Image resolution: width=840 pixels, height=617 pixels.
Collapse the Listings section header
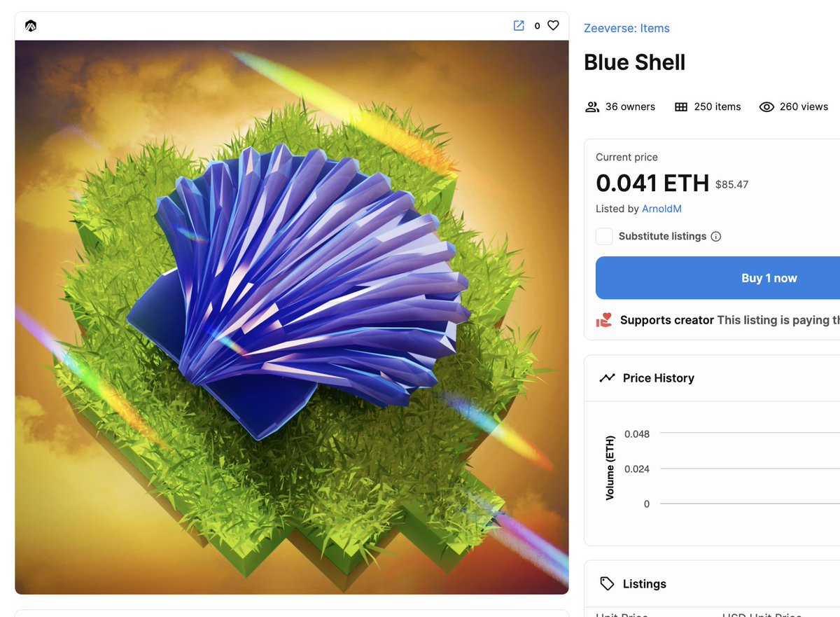712,583
